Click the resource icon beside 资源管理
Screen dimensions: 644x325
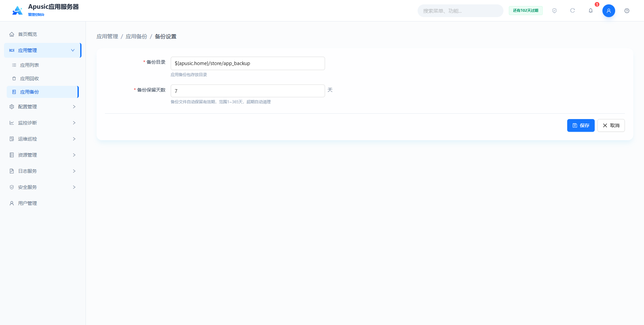tap(12, 155)
